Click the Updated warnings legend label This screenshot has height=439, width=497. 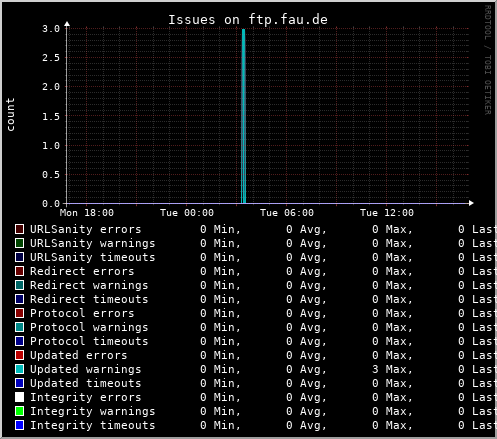pyautogui.click(x=86, y=369)
